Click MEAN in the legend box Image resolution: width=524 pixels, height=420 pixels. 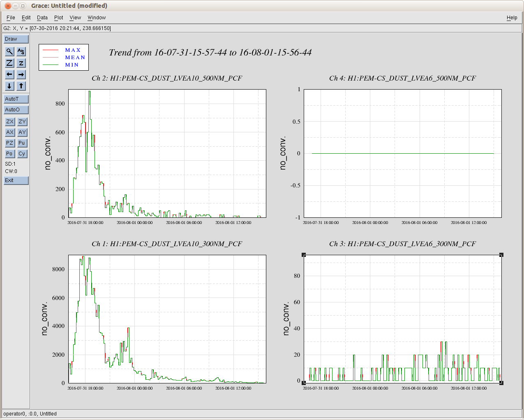point(75,58)
